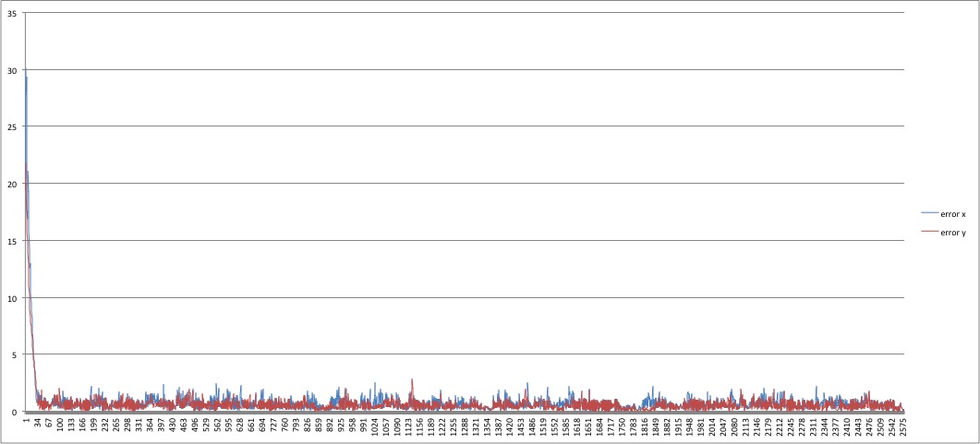
Task: Click the y-axis value 15
Action: coord(13,240)
